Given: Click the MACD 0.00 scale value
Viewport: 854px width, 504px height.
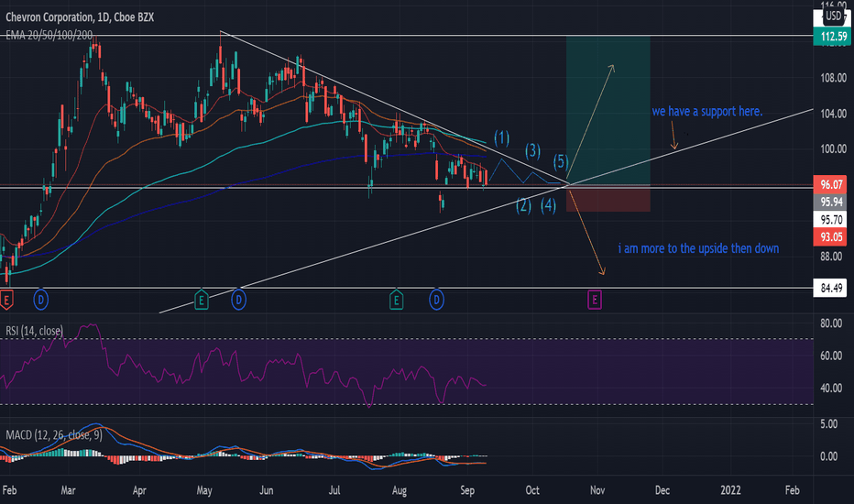Looking at the screenshot, I should click(x=829, y=456).
